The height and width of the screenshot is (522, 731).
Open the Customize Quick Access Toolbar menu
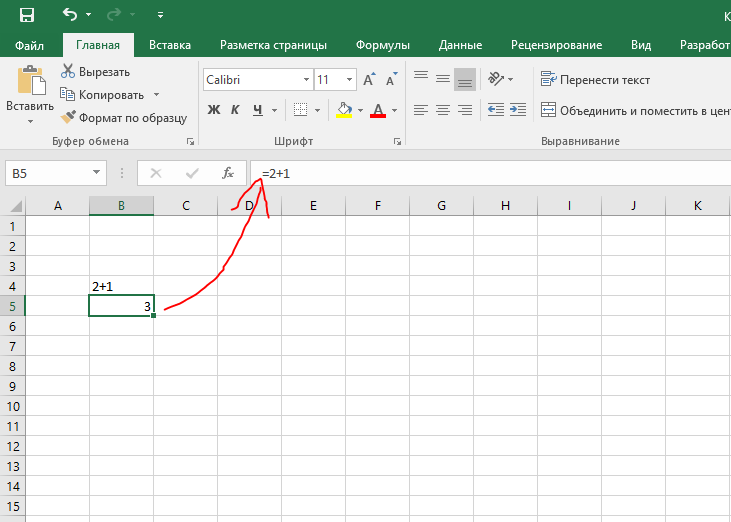160,15
